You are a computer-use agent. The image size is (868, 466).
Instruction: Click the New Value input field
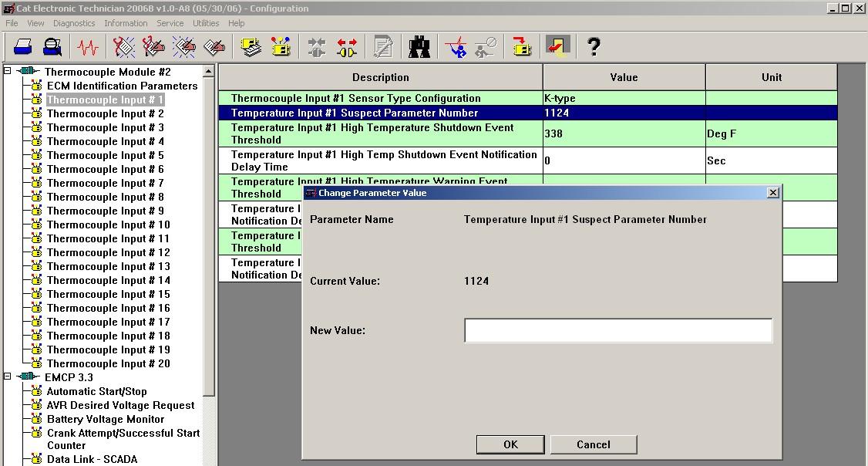point(618,330)
